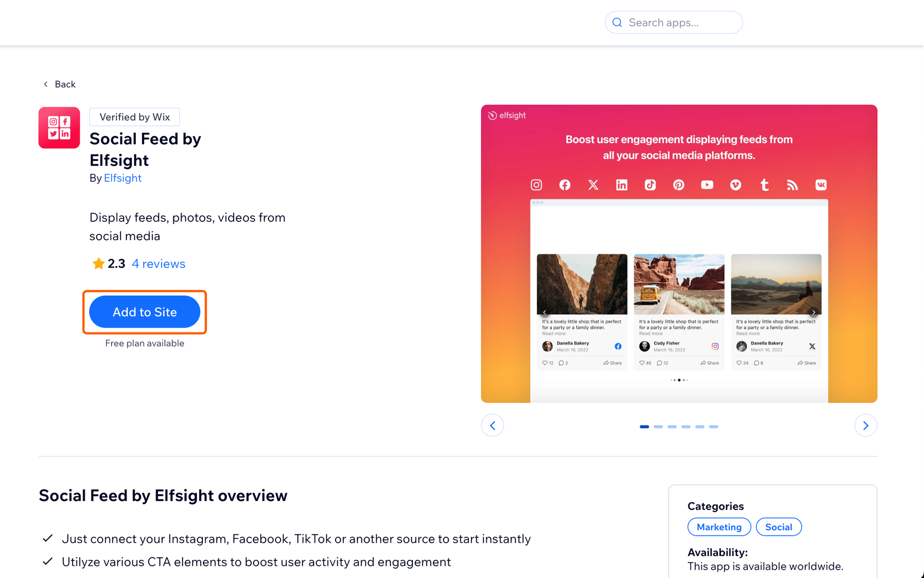Click the LinkedIn icon in preview banner
The height and width of the screenshot is (578, 924).
coord(621,185)
